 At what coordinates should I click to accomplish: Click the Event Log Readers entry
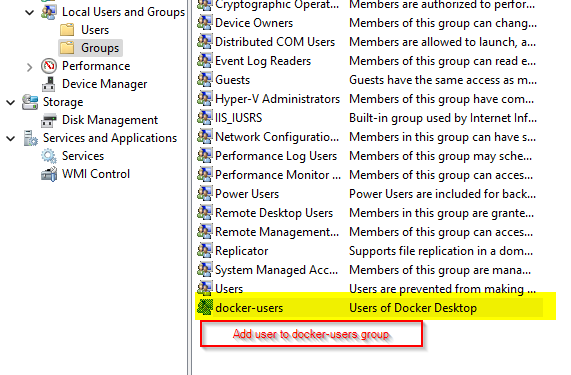[x=263, y=61]
